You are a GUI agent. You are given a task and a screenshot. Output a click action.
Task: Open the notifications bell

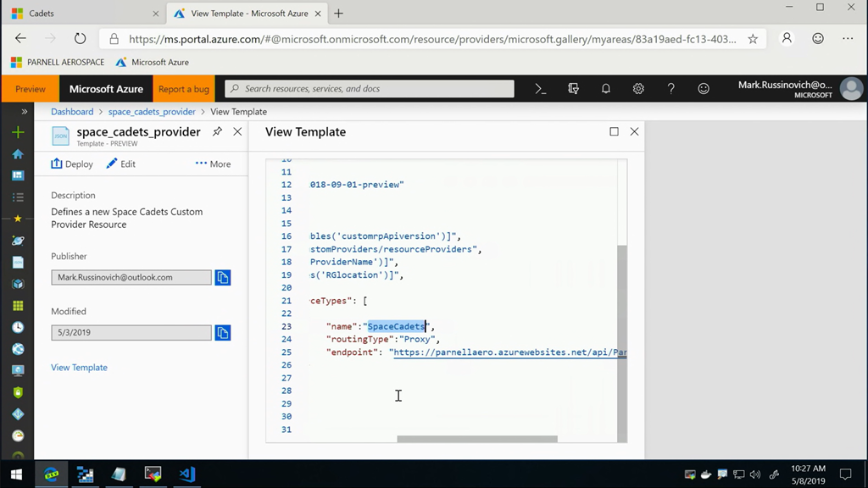point(605,89)
